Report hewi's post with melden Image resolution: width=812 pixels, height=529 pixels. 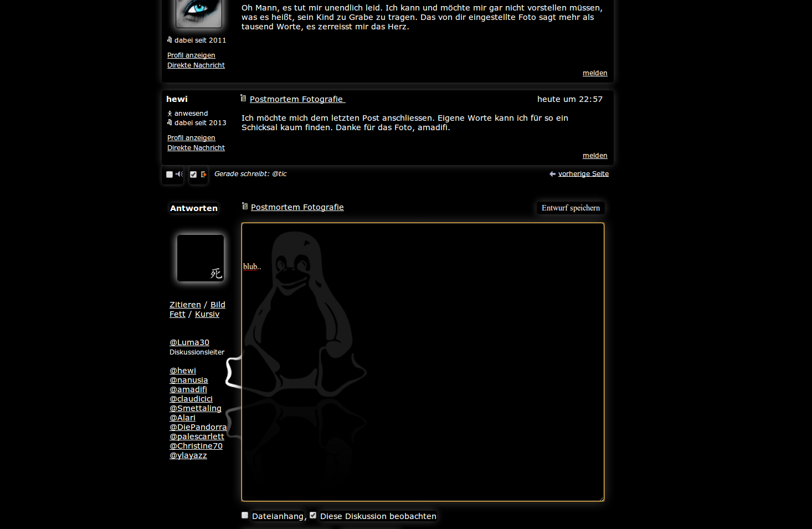(595, 156)
